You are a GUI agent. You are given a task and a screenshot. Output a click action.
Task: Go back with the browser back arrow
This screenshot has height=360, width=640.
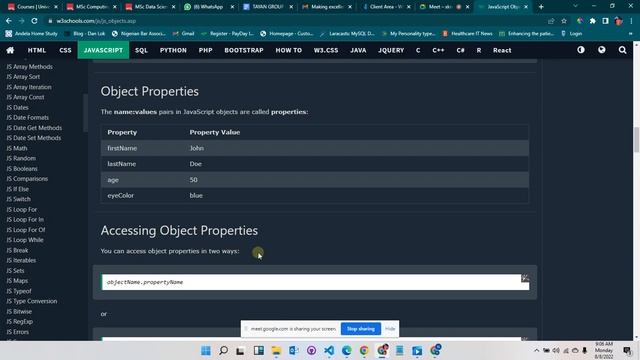click(x=9, y=21)
